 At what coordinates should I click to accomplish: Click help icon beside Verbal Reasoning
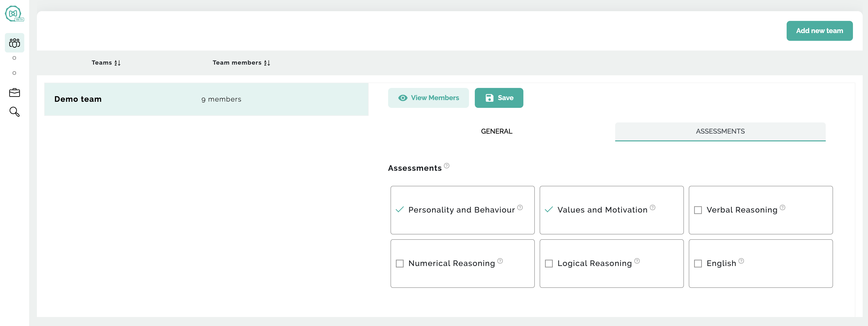coord(783,207)
